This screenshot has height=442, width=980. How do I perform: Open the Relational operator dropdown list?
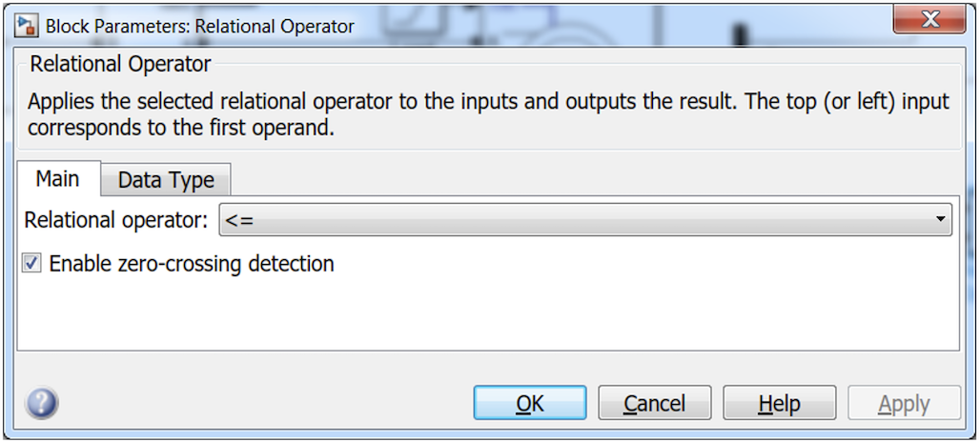pos(584,220)
